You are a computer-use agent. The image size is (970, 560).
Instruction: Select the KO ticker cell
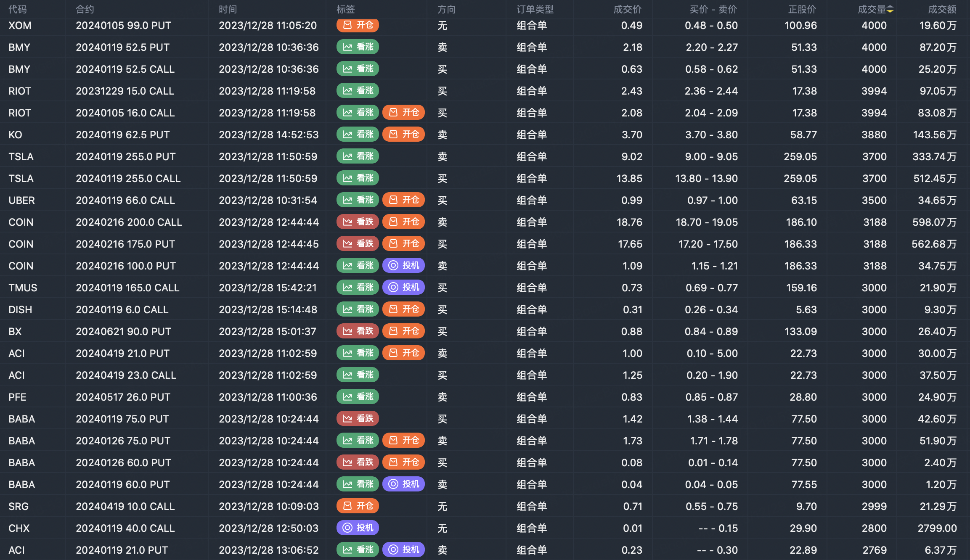coord(15,135)
